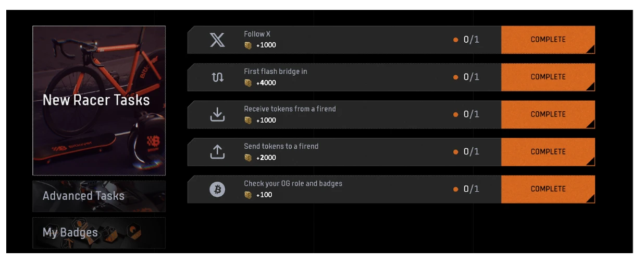Complete the Receive tokens from a firend task
Viewport: 644px width, 261px height.
tap(548, 114)
